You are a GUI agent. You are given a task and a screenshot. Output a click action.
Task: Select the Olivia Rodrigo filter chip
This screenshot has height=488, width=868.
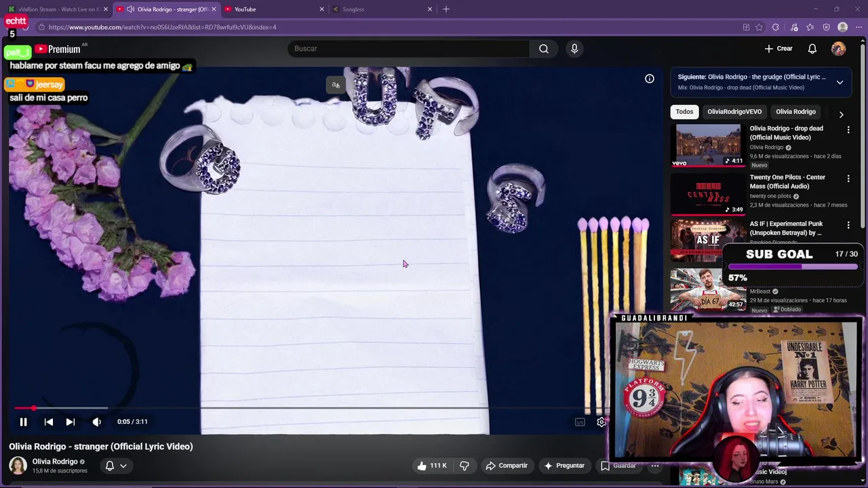(795, 112)
